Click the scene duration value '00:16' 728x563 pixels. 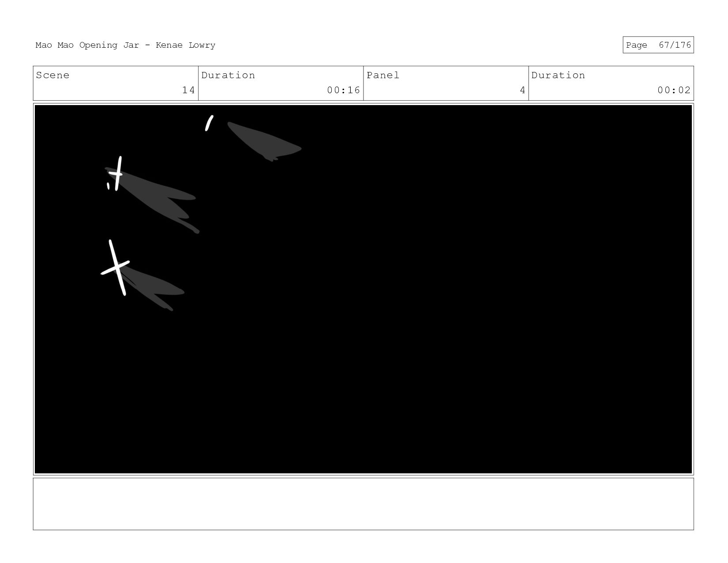pos(343,90)
